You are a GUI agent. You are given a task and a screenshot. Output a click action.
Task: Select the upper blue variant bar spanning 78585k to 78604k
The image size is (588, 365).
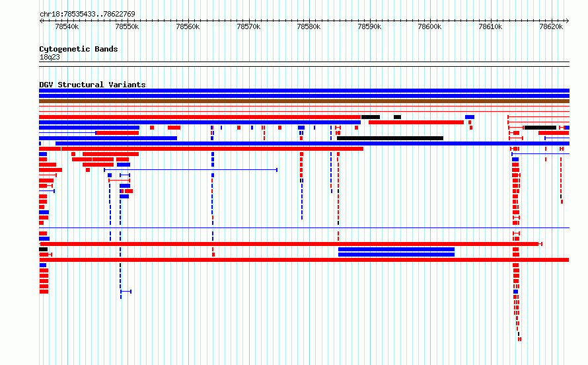tap(396, 249)
